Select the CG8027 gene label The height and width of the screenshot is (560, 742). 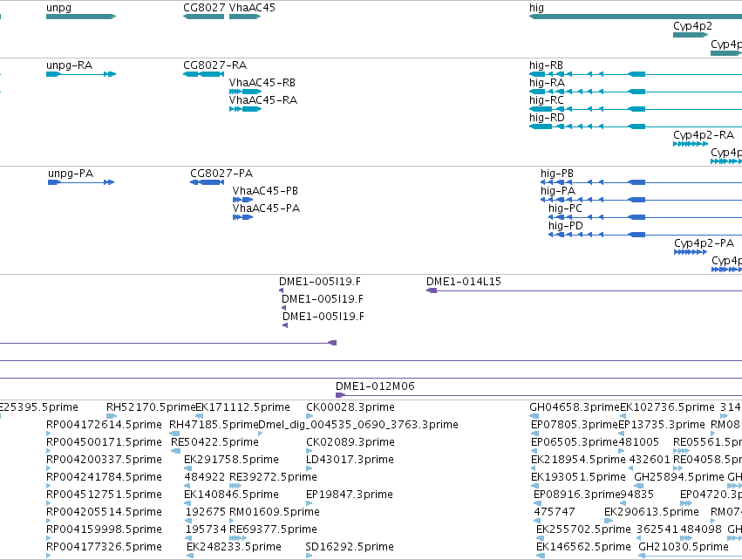(x=204, y=8)
